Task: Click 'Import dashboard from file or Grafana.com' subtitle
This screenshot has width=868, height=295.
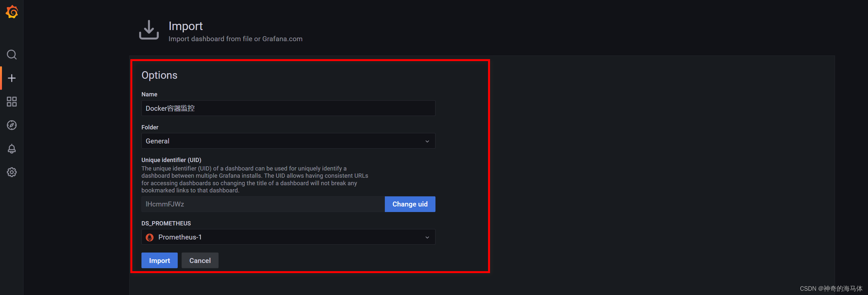Action: tap(236, 39)
